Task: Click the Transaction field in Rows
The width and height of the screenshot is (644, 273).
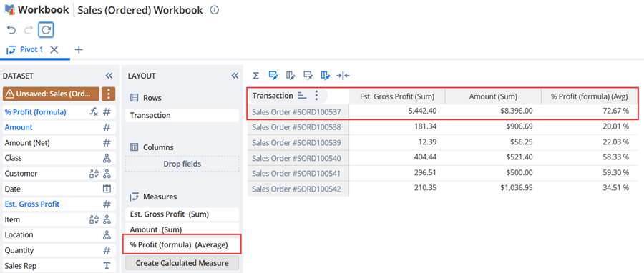Action: [182, 116]
